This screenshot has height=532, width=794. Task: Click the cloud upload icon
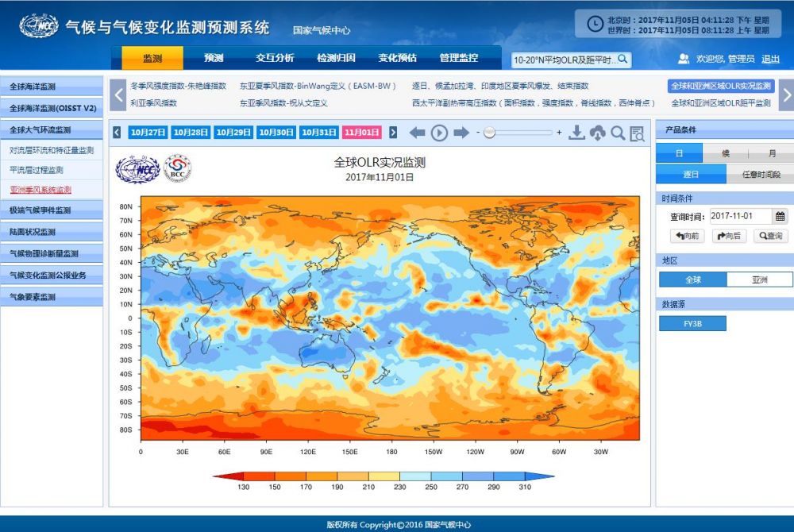pos(597,133)
